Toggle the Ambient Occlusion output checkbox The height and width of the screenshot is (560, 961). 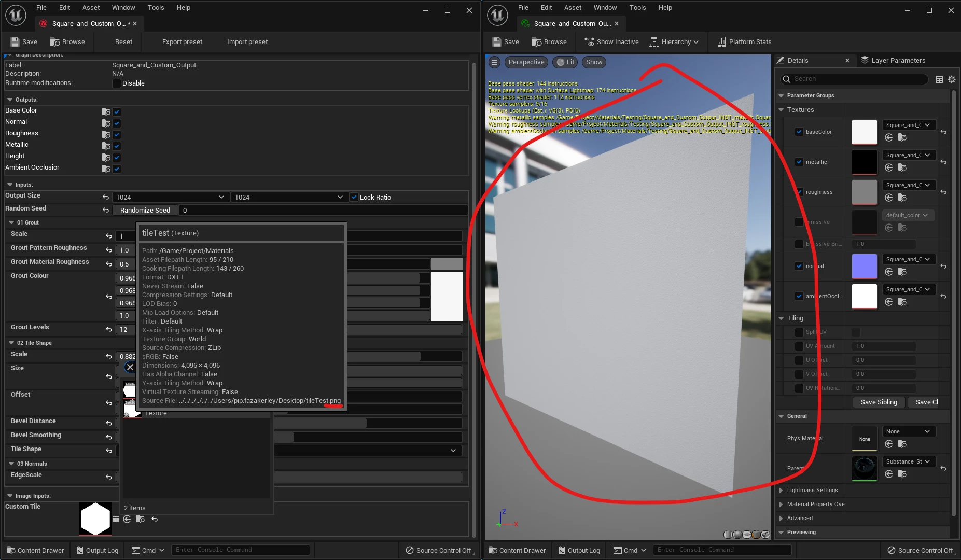[x=117, y=169]
